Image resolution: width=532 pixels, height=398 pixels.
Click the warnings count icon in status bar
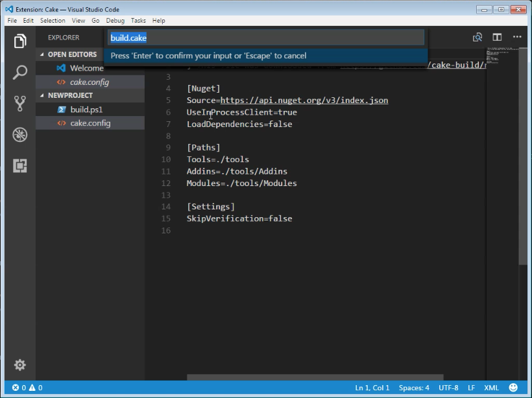32,388
